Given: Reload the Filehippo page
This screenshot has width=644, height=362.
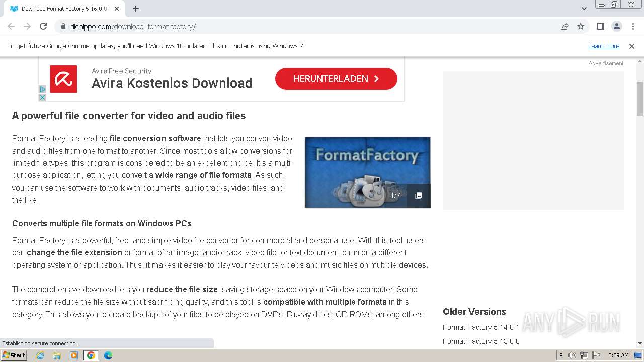Looking at the screenshot, I should 43,26.
